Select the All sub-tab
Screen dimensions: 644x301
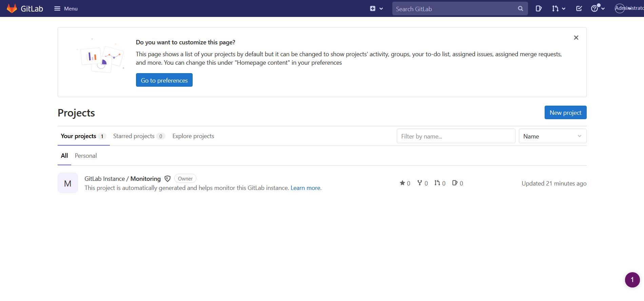(x=64, y=156)
